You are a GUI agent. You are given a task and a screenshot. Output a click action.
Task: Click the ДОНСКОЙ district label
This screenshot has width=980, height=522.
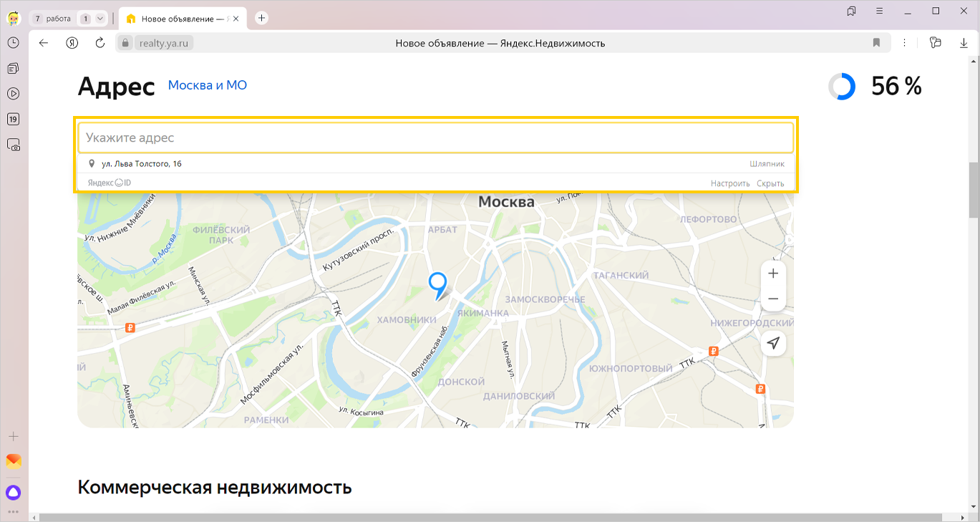461,382
